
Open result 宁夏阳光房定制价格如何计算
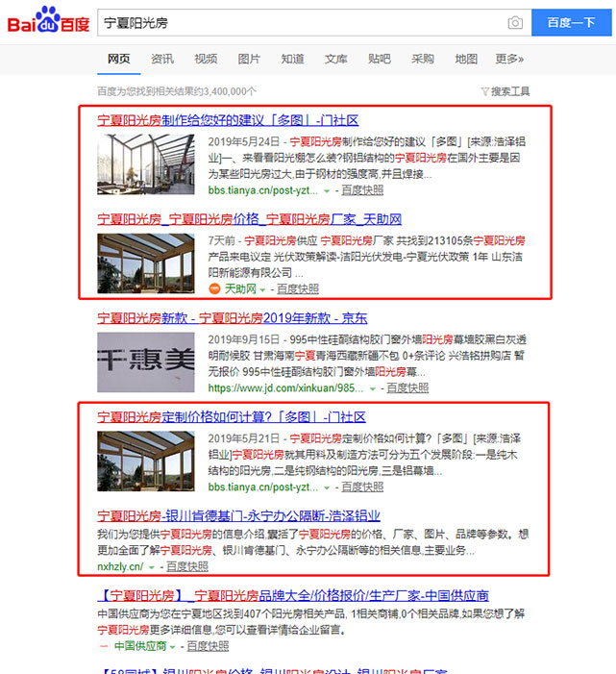coord(231,417)
